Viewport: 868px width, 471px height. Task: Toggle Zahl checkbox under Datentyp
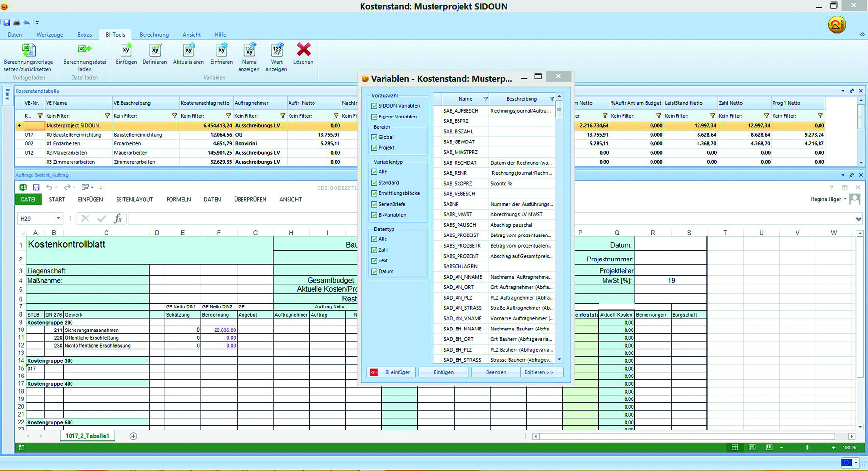pos(374,250)
